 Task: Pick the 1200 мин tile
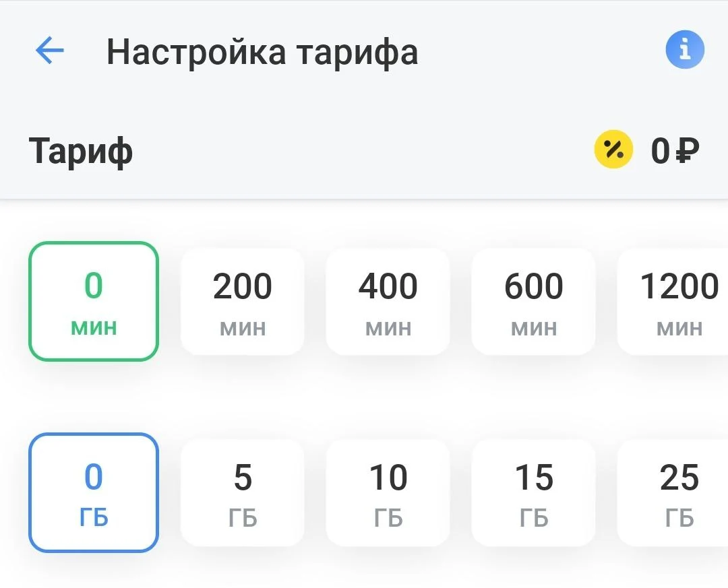coord(673,302)
